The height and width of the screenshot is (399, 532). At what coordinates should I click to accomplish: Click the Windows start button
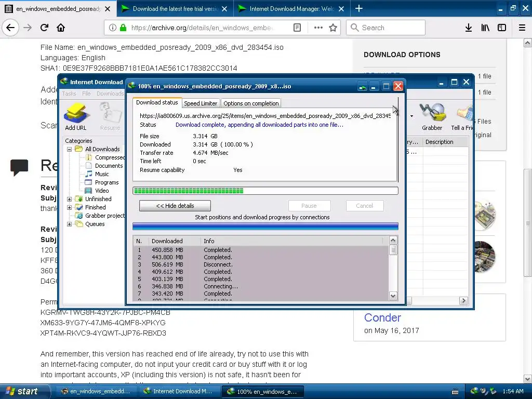pyautogui.click(x=25, y=391)
